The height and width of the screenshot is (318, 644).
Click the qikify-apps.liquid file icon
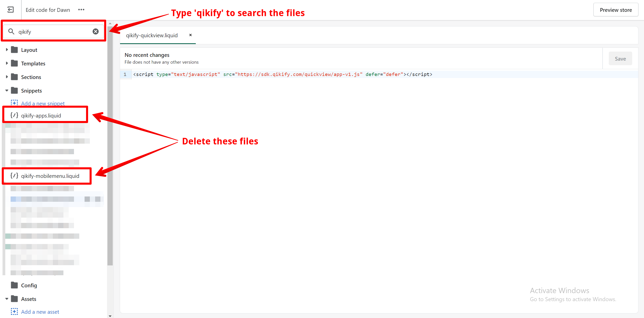(14, 115)
